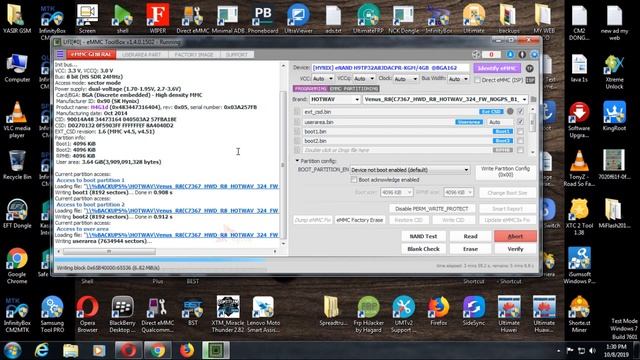This screenshot has width=640, height=360.
Task: Open the firmware model dropdown Venus_R8
Action: [x=445, y=99]
